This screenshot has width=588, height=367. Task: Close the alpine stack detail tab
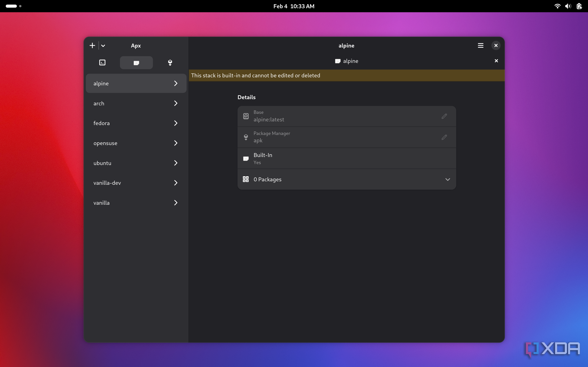[496, 61]
